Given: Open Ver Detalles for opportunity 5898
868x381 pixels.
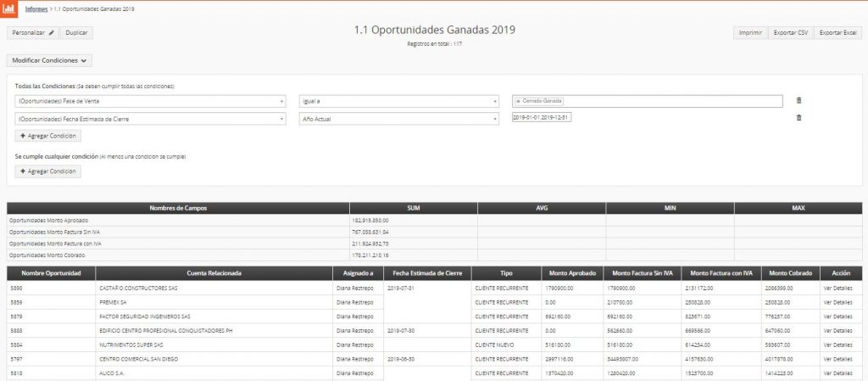Looking at the screenshot, I should (x=838, y=288).
